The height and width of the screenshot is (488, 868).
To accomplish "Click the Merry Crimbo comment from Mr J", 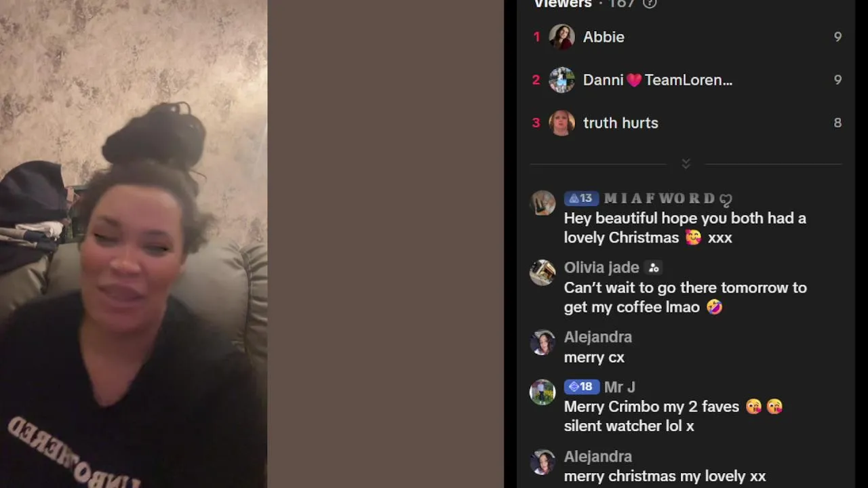I will pyautogui.click(x=673, y=416).
